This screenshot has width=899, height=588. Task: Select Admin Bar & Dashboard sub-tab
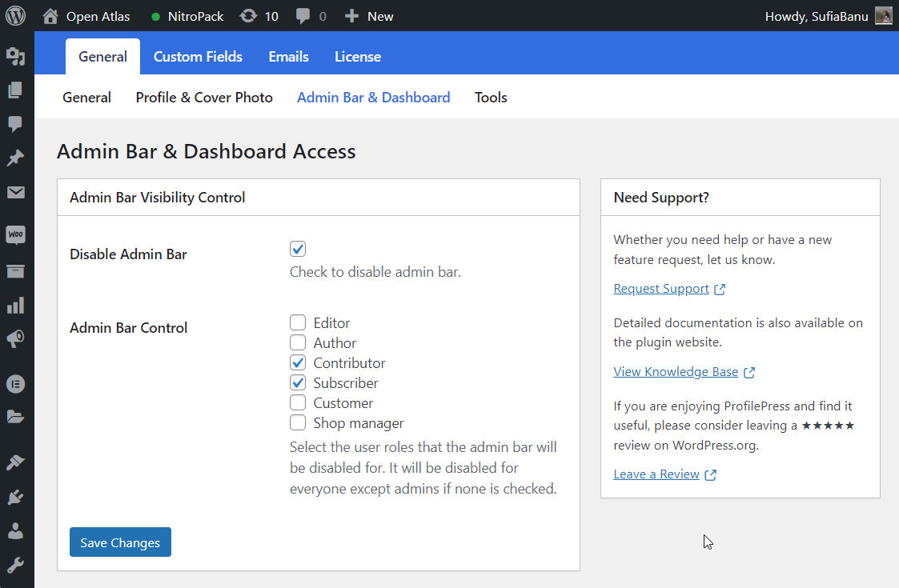click(x=373, y=98)
